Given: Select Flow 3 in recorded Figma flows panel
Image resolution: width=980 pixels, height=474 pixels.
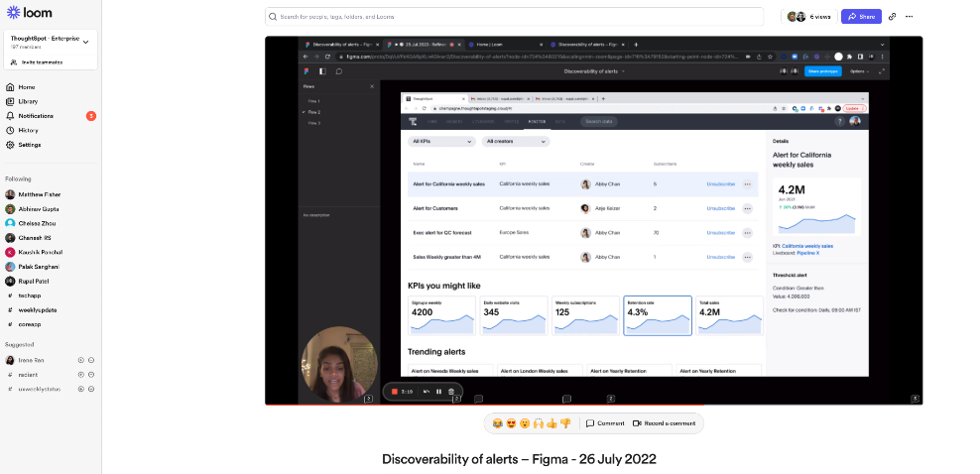Looking at the screenshot, I should [313, 123].
